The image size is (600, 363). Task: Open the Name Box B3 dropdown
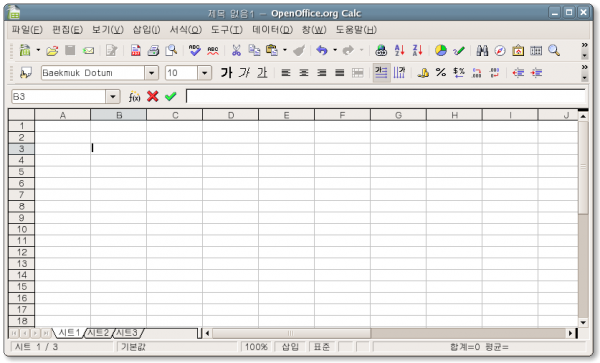[x=112, y=97]
